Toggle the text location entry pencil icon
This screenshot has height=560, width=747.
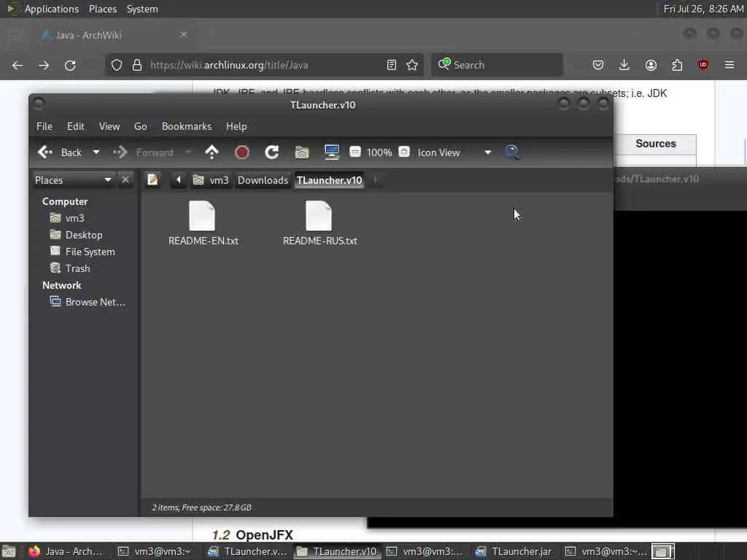[152, 179]
